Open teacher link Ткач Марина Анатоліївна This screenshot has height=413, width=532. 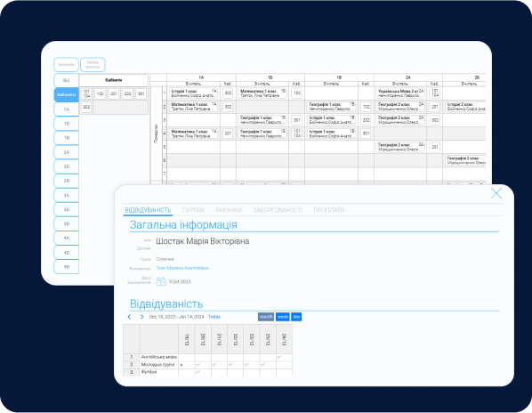tap(182, 268)
